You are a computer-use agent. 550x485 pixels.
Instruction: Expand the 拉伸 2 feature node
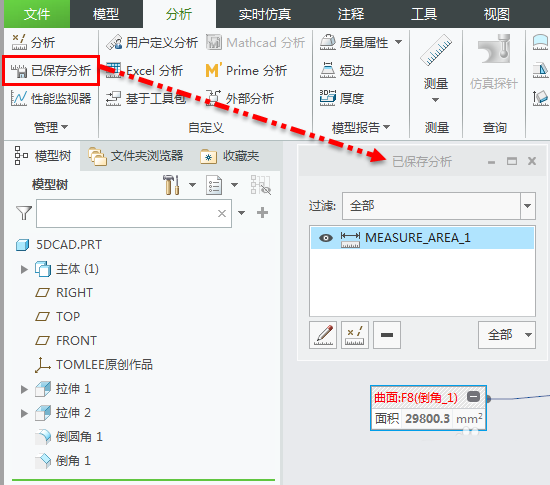click(24, 413)
